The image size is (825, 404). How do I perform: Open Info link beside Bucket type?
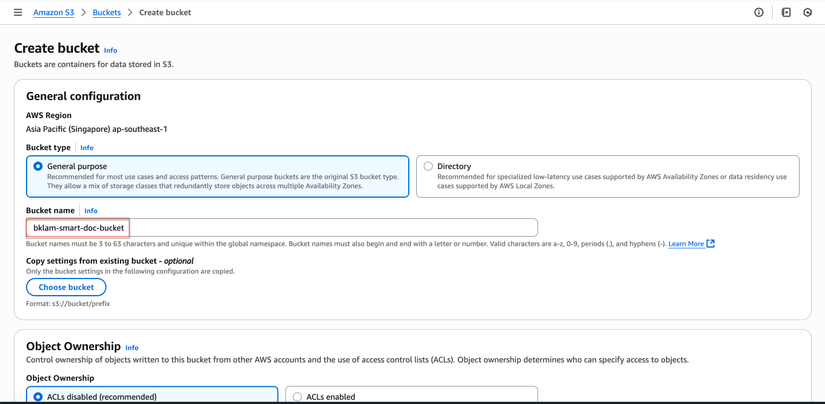click(x=87, y=148)
